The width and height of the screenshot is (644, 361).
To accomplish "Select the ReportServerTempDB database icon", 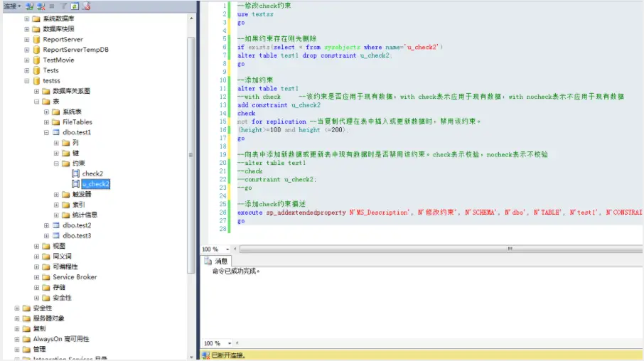I will pyautogui.click(x=36, y=50).
